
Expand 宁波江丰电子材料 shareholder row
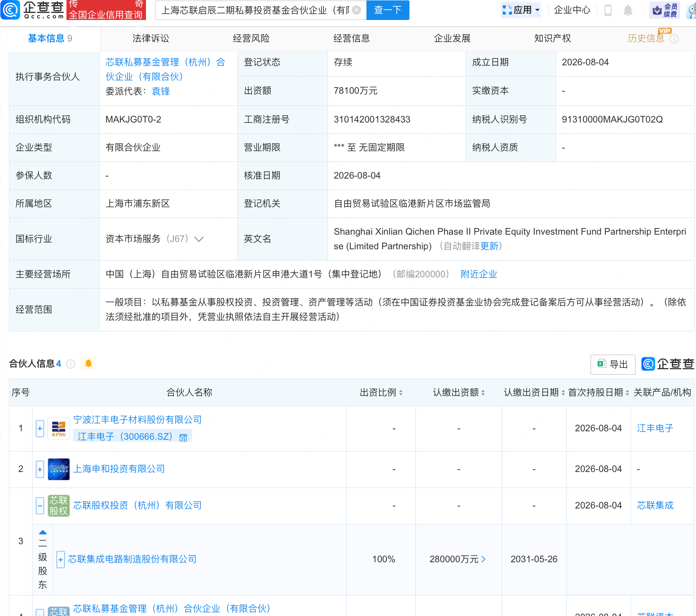coord(40,429)
